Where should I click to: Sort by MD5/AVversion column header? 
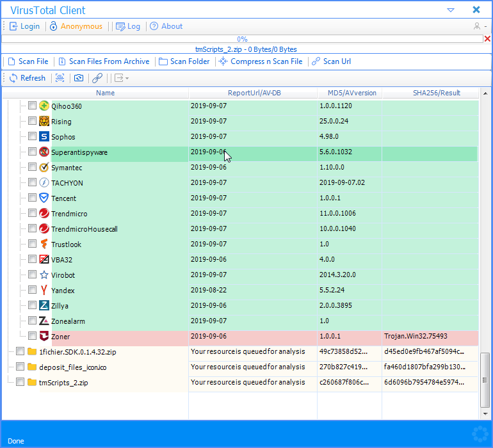point(350,93)
